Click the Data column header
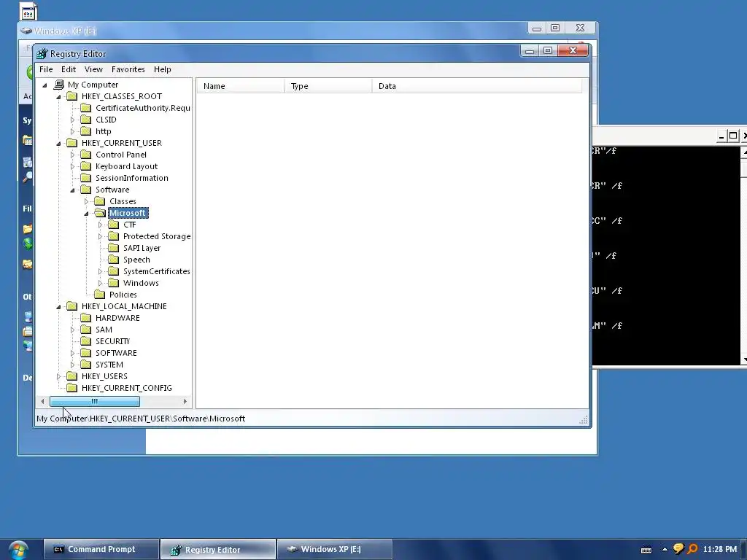Image resolution: width=747 pixels, height=560 pixels. (x=476, y=86)
